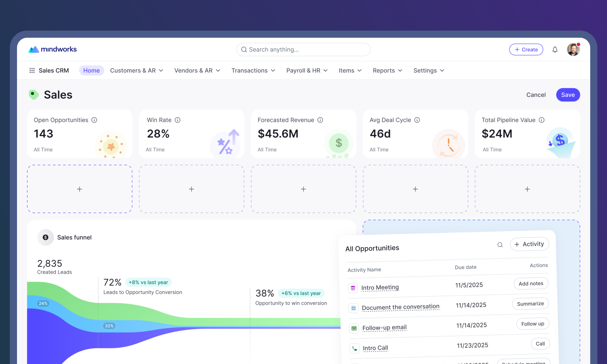This screenshot has height=364, width=607.
Task: Open the Reports dropdown menu
Action: 387,70
